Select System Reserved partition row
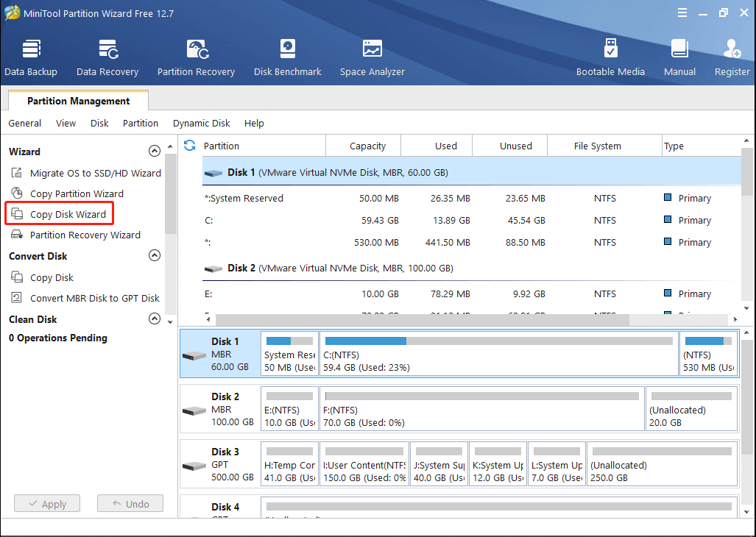The height and width of the screenshot is (537, 756). click(472, 198)
